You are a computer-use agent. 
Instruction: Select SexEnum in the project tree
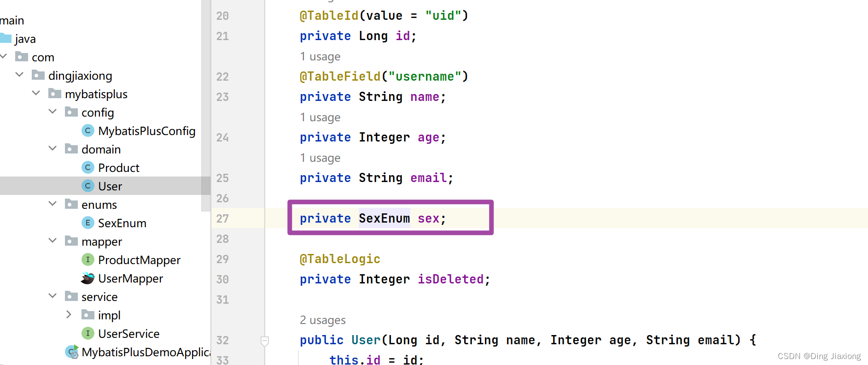[x=122, y=223]
